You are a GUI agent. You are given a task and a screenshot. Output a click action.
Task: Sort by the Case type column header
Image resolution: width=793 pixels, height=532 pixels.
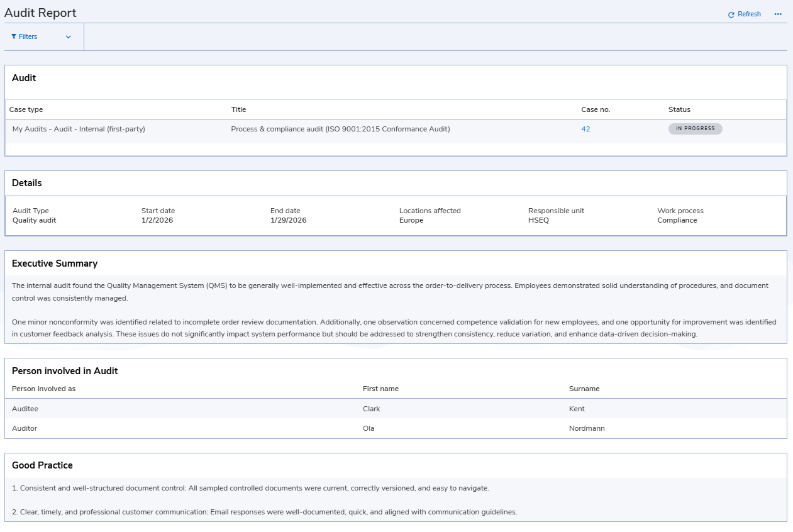26,109
